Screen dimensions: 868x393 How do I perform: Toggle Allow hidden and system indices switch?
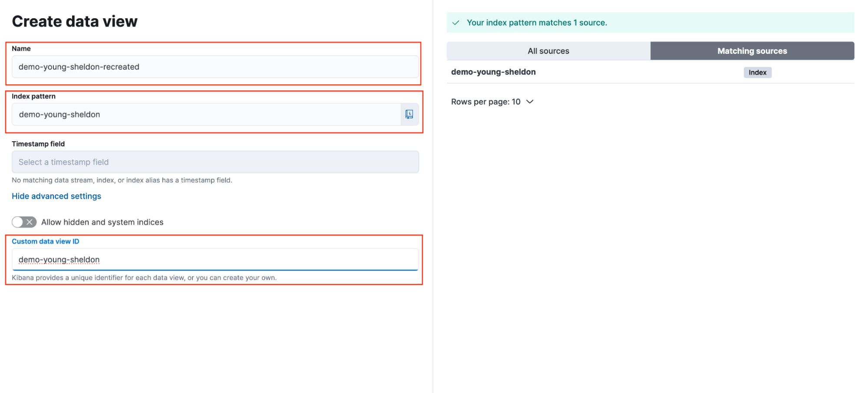pos(24,222)
